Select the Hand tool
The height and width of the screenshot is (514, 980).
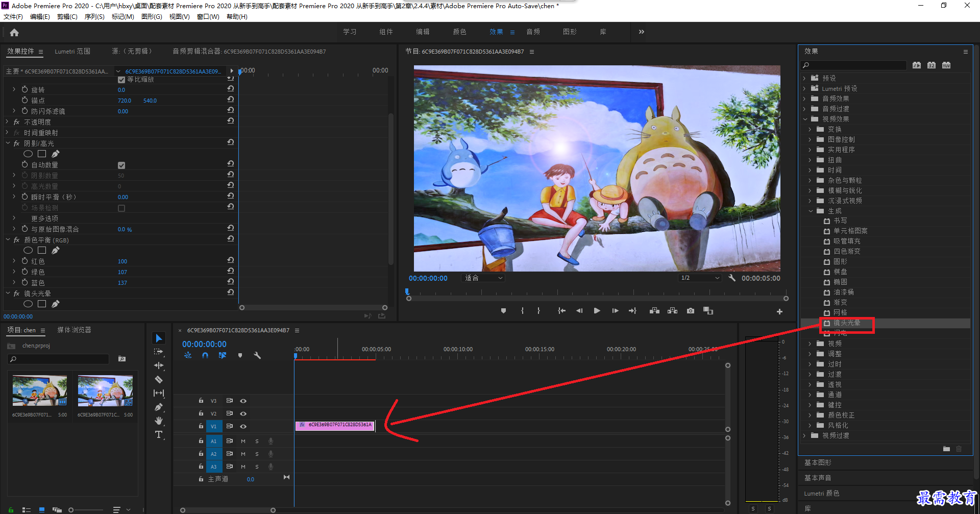(159, 421)
